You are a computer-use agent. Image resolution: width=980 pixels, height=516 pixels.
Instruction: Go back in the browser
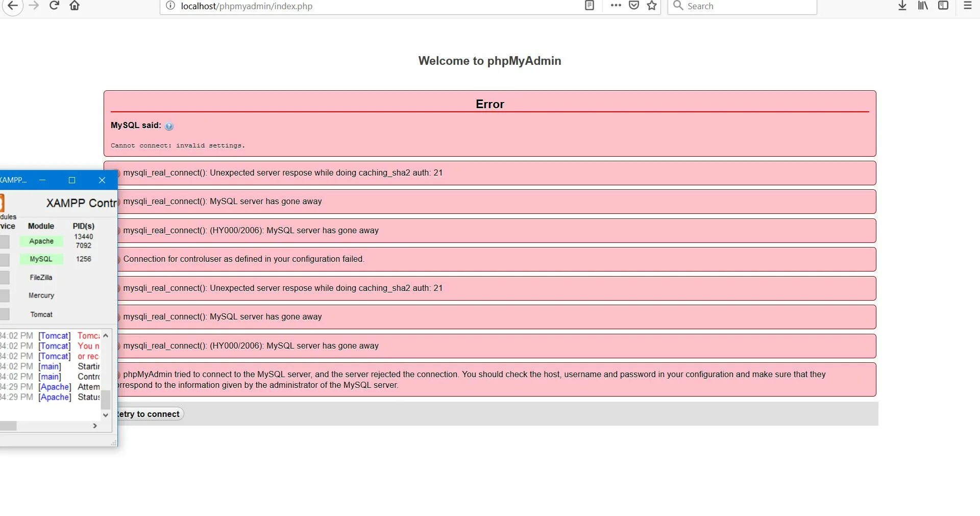pos(13,6)
